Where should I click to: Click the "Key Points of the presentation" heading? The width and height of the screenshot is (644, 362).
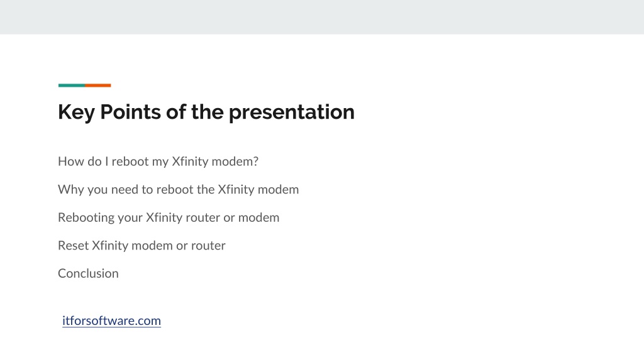206,112
